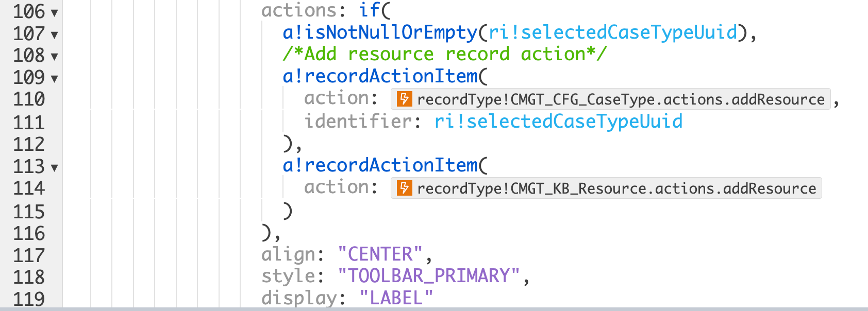The image size is (868, 311).
Task: Open the recordType!CMGT_CFG_CaseType.actions.addResource reference
Action: click(x=610, y=99)
